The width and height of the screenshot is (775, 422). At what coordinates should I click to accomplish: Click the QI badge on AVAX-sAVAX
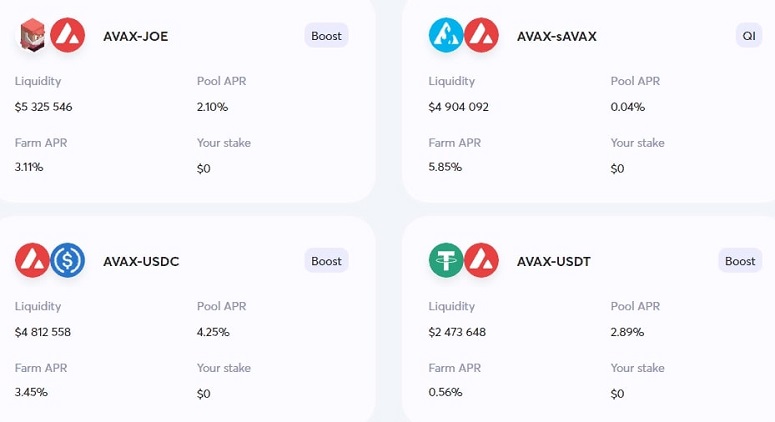click(749, 36)
